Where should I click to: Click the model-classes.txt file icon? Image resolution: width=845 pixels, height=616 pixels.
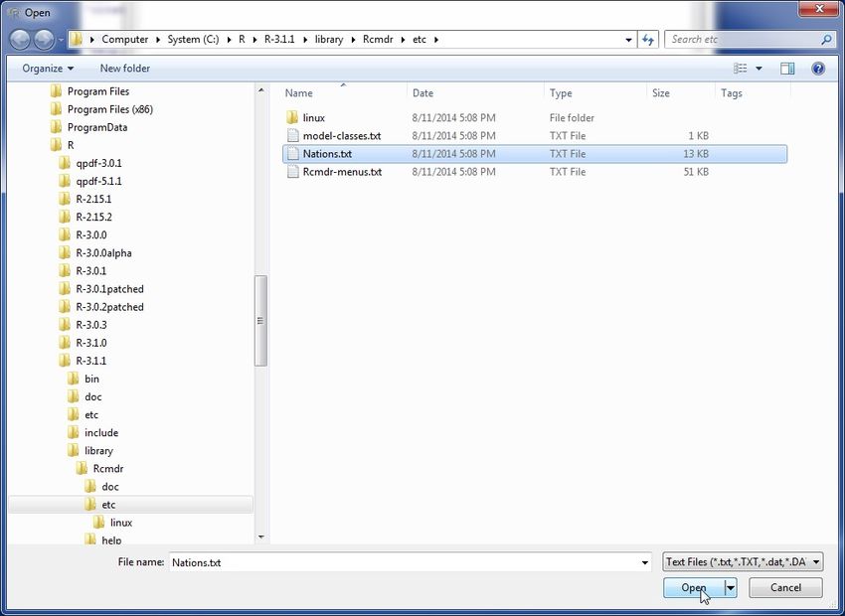(x=292, y=136)
